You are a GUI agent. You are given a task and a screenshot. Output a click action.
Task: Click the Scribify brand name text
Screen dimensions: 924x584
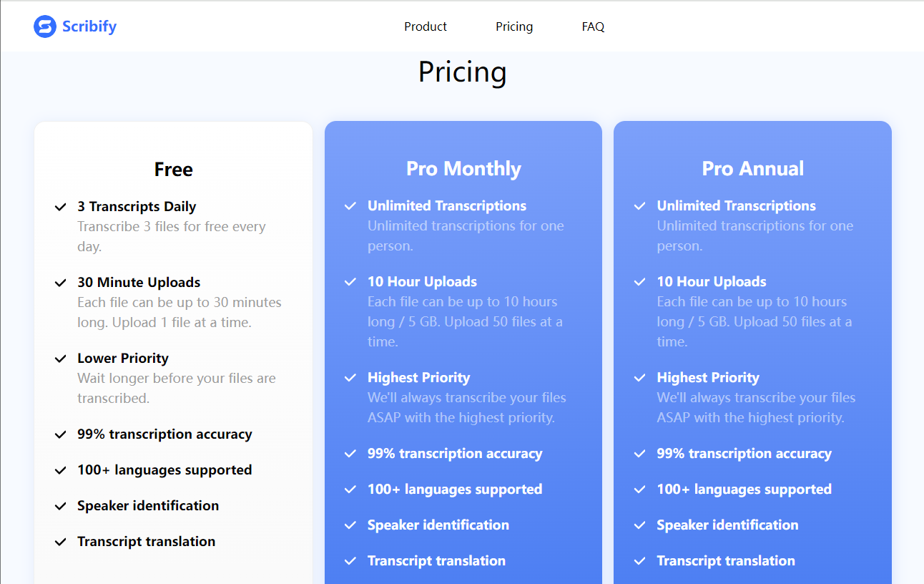[x=89, y=27]
